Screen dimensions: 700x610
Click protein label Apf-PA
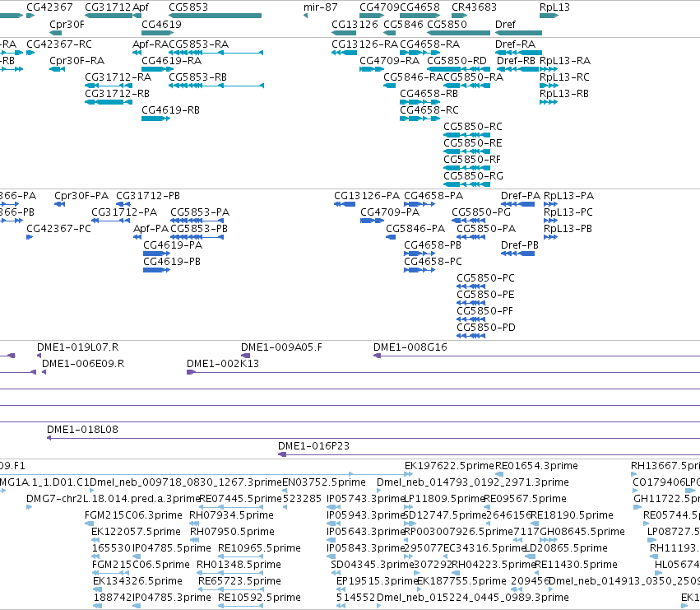tap(151, 229)
